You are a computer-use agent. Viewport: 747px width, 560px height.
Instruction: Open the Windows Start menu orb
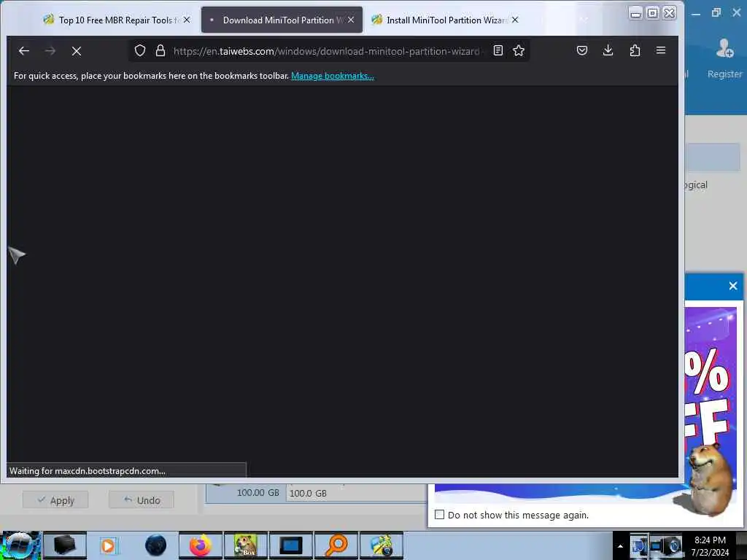pos(20,545)
